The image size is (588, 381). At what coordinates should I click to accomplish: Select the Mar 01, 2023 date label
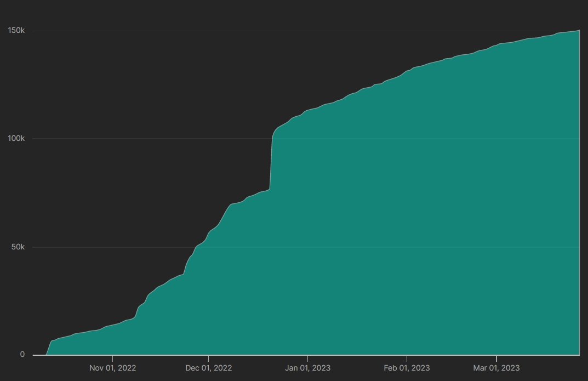point(496,368)
